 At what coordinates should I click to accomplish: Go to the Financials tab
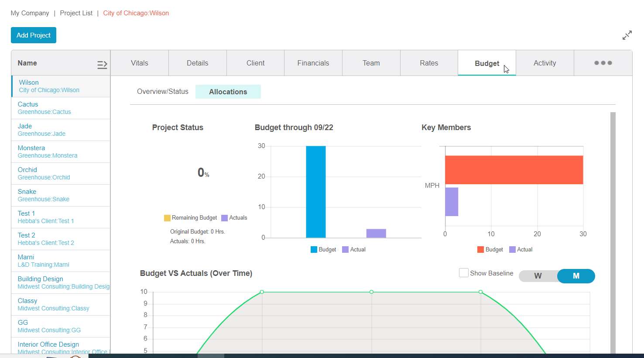(313, 63)
